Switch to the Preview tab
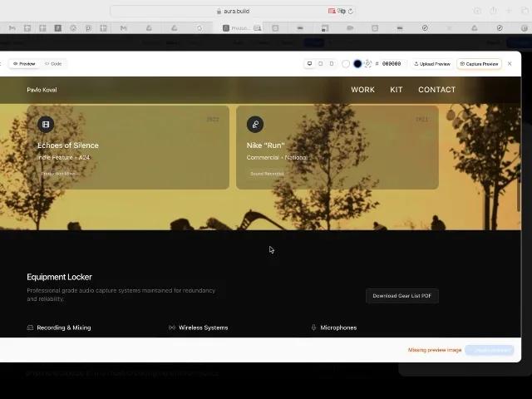Viewport: 532px width, 399px height. click(24, 64)
